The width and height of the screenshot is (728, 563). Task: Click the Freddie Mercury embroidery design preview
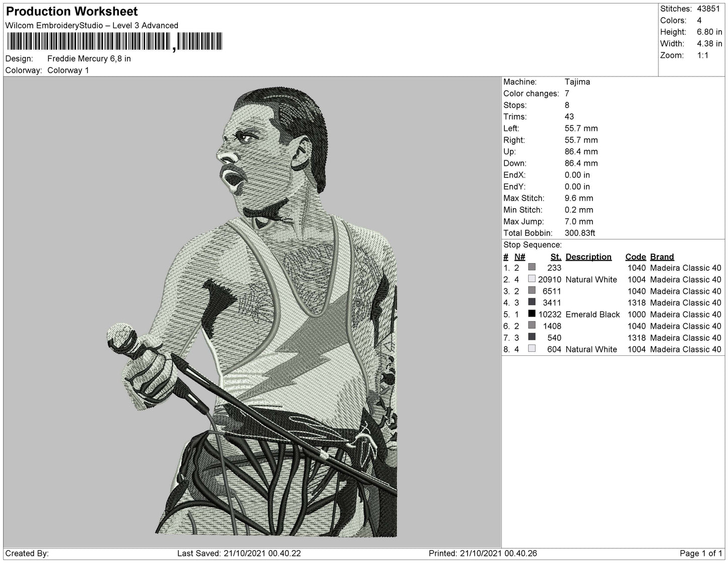pyautogui.click(x=252, y=311)
